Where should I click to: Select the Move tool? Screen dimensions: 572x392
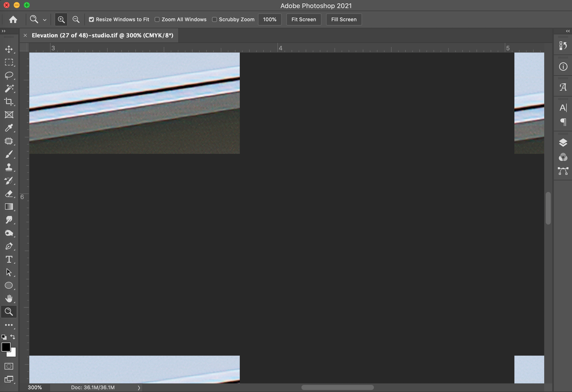(x=9, y=49)
